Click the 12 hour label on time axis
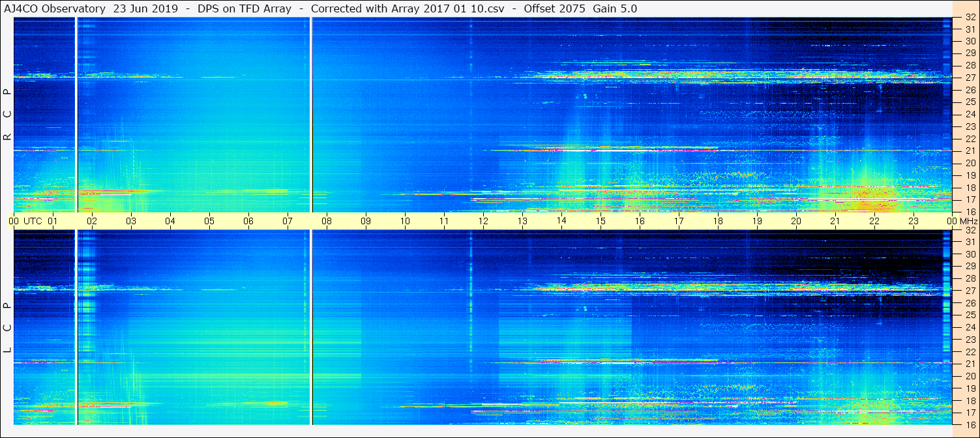This screenshot has height=438, width=980. point(483,221)
